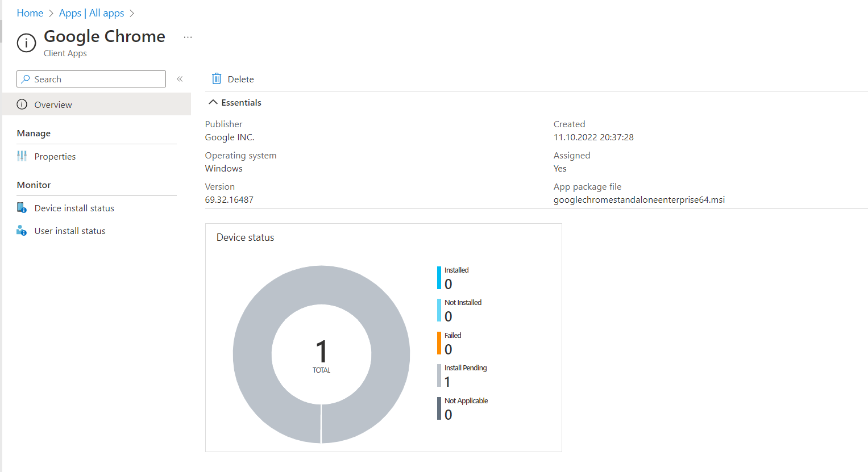Click the googlechromestandaloneenterprise64.msi file name
This screenshot has height=472, width=868.
click(639, 200)
